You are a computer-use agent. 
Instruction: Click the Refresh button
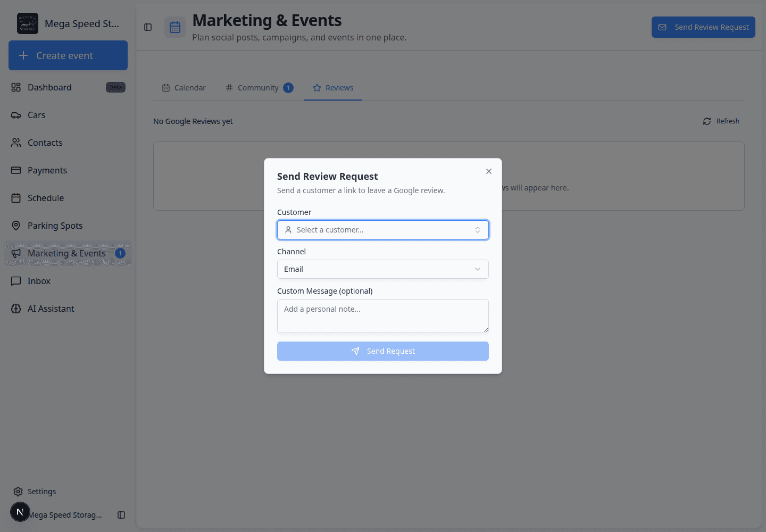(x=721, y=121)
